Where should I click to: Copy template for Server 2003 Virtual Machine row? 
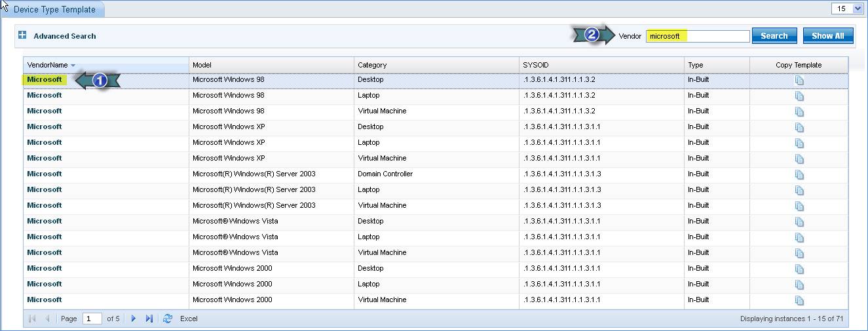coord(799,206)
